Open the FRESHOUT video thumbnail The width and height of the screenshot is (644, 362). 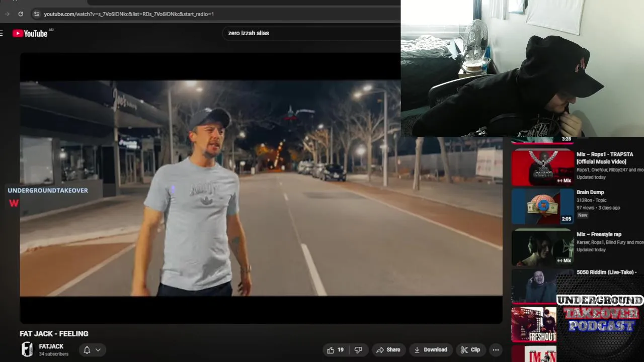click(x=534, y=325)
